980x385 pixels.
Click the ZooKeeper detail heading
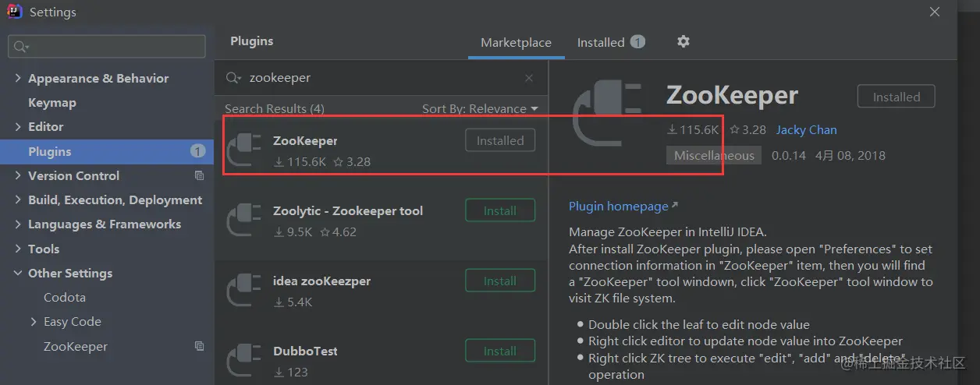pyautogui.click(x=732, y=95)
